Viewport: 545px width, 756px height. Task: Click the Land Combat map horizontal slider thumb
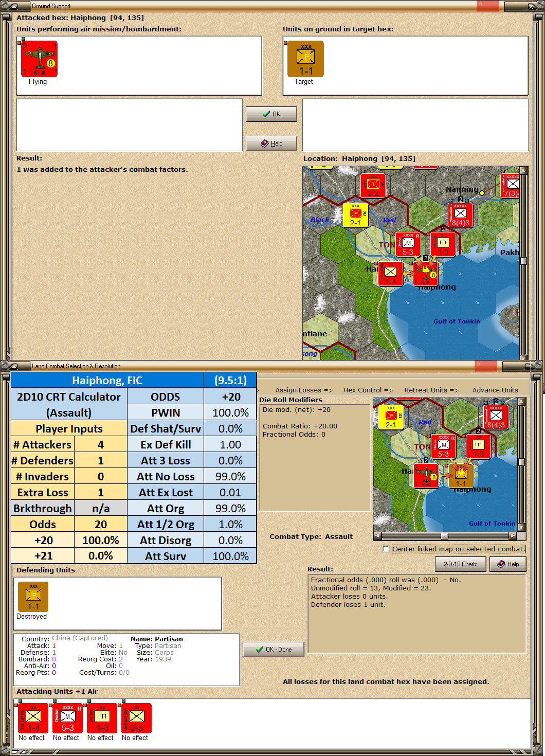click(444, 536)
